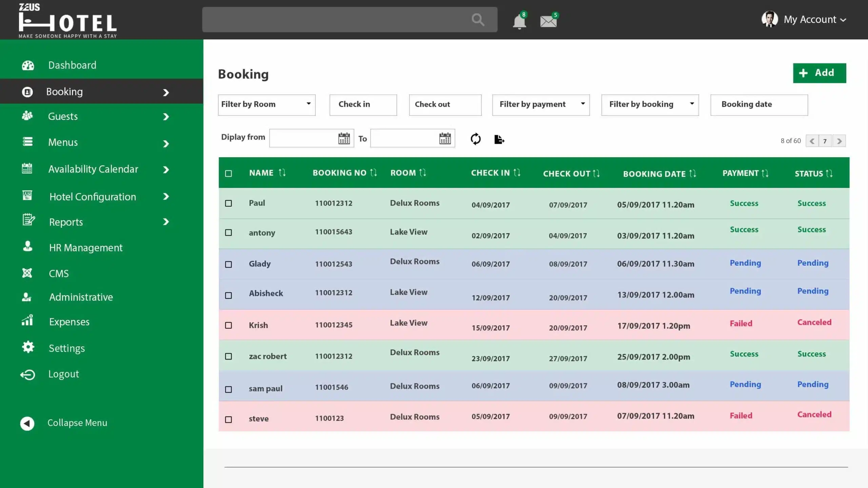Click the refresh icon beside date range
868x488 pixels.
(x=475, y=139)
